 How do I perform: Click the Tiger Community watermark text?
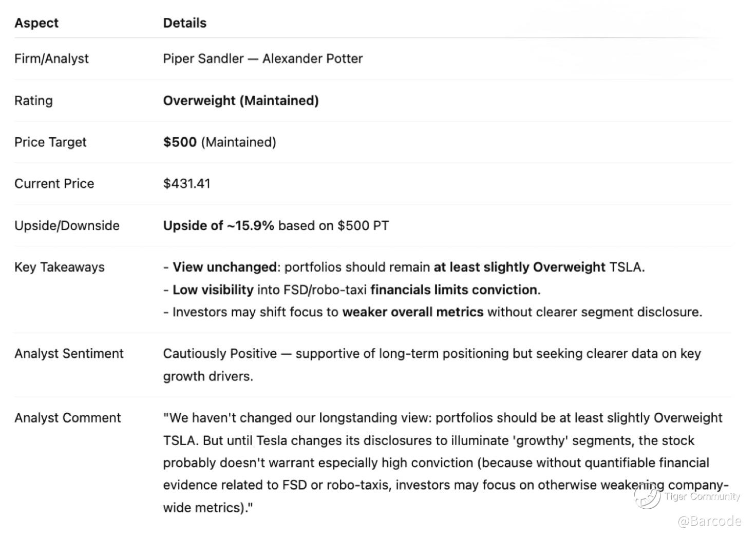click(x=702, y=496)
